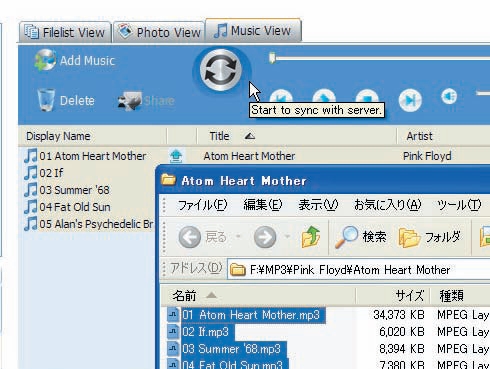Click the Delete trash can icon
This screenshot has height=369, width=490.
(46, 100)
